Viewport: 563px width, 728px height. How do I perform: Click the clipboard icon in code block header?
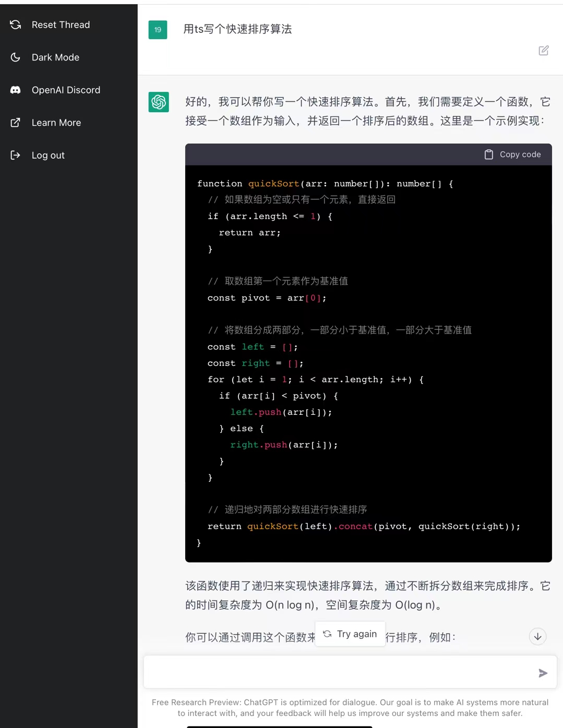tap(488, 154)
